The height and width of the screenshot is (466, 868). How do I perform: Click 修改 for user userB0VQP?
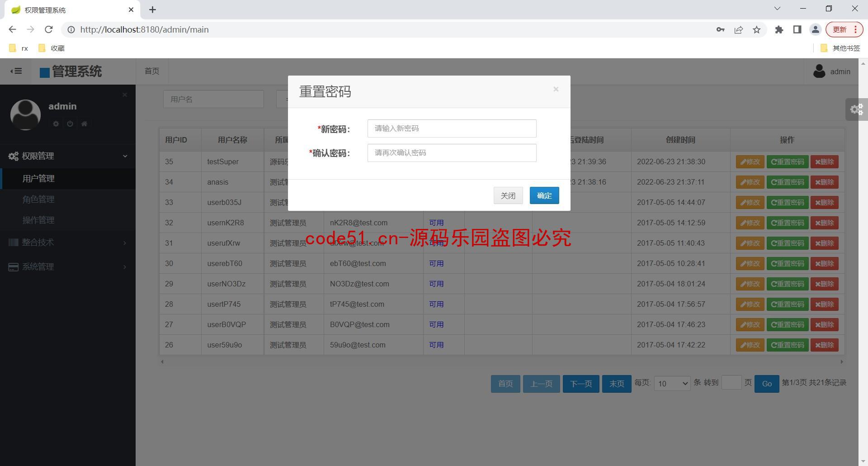750,324
